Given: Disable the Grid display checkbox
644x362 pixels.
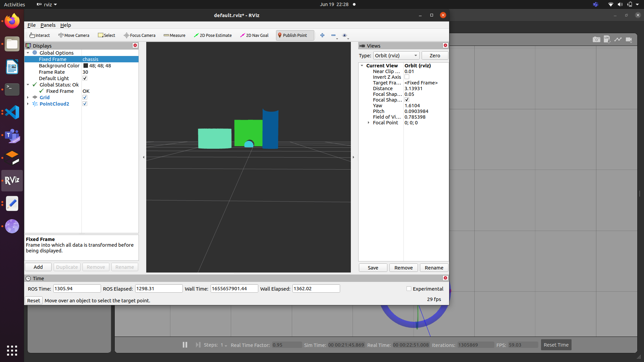Looking at the screenshot, I should 85,97.
